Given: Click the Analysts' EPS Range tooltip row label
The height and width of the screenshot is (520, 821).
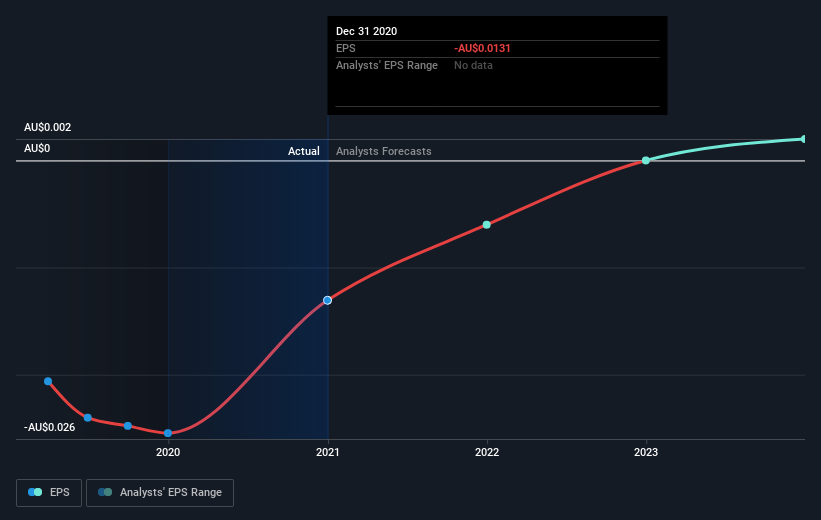Looking at the screenshot, I should (x=387, y=65).
